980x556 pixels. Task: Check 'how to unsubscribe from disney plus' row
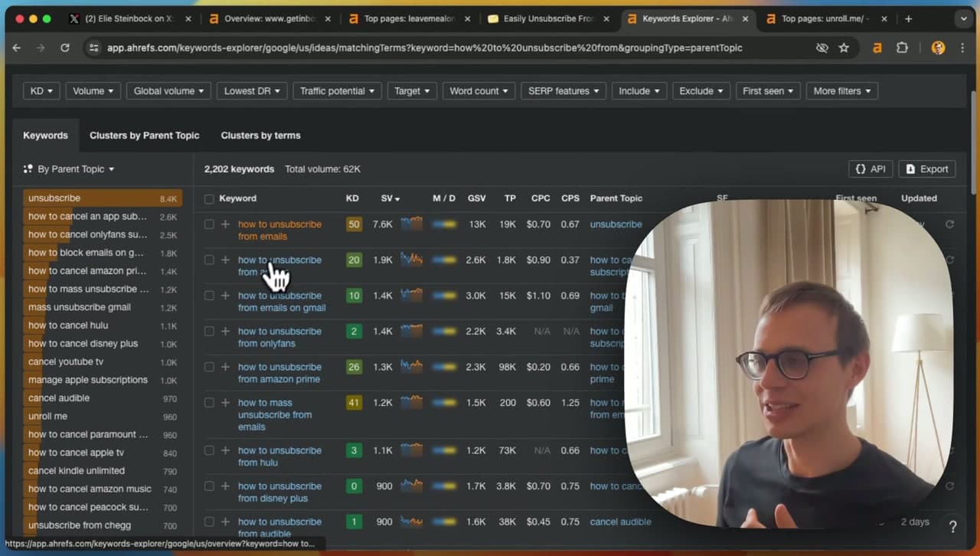click(209, 486)
